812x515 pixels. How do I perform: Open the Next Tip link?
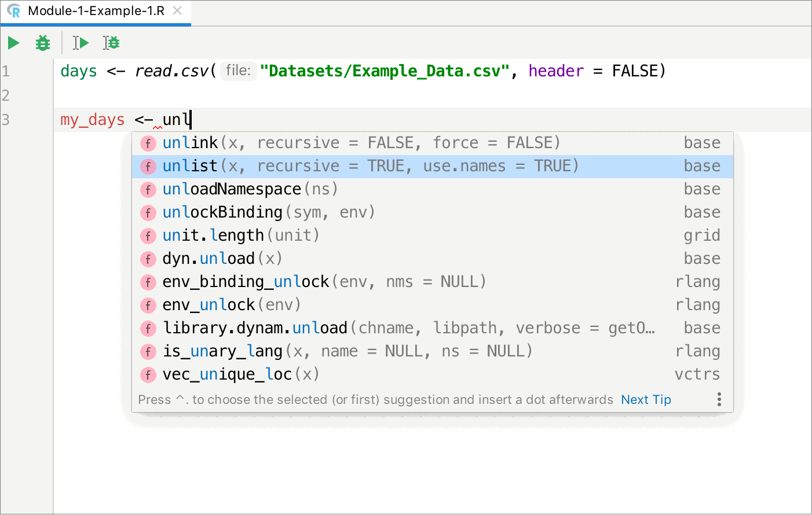[x=646, y=399]
